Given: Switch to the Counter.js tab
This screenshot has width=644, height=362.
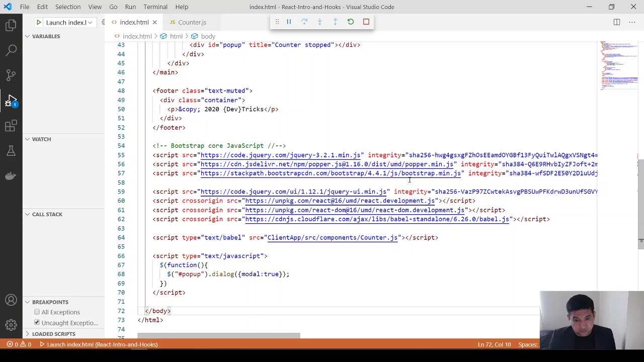Looking at the screenshot, I should (192, 22).
